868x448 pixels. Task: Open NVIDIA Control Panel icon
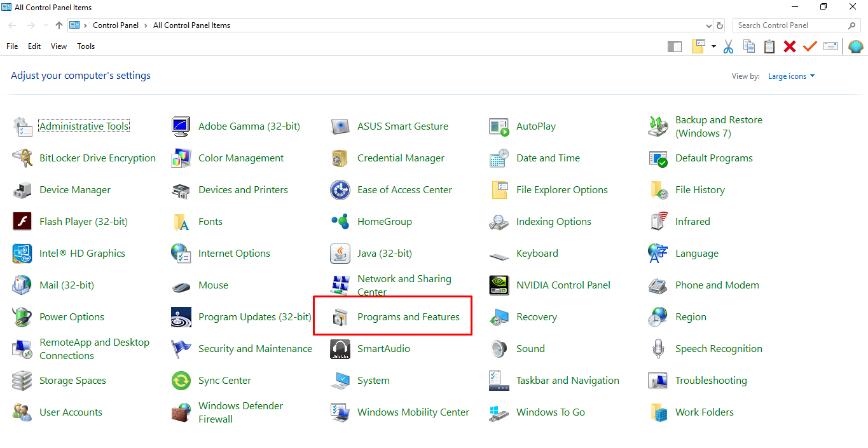click(x=499, y=285)
